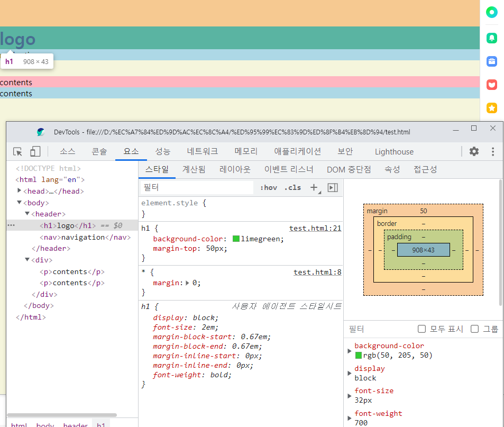This screenshot has height=427, width=504.
Task: Click the computed rgb(50, 205, 50) swatch
Action: [x=359, y=355]
